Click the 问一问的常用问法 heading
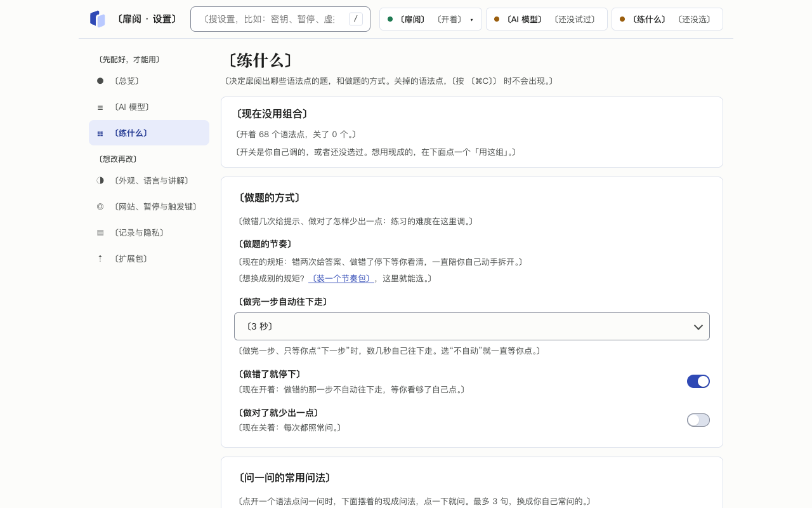Screen dimensions: 812x508 (284, 478)
